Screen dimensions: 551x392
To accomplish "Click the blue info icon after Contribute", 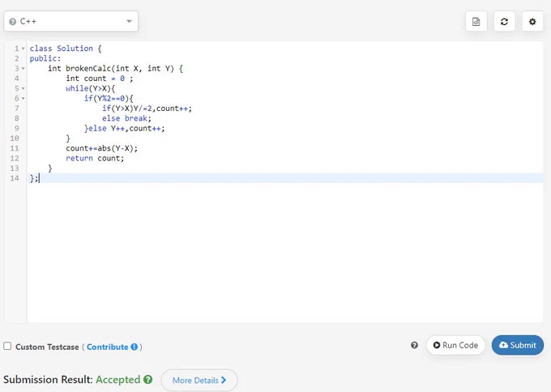I will coord(135,347).
